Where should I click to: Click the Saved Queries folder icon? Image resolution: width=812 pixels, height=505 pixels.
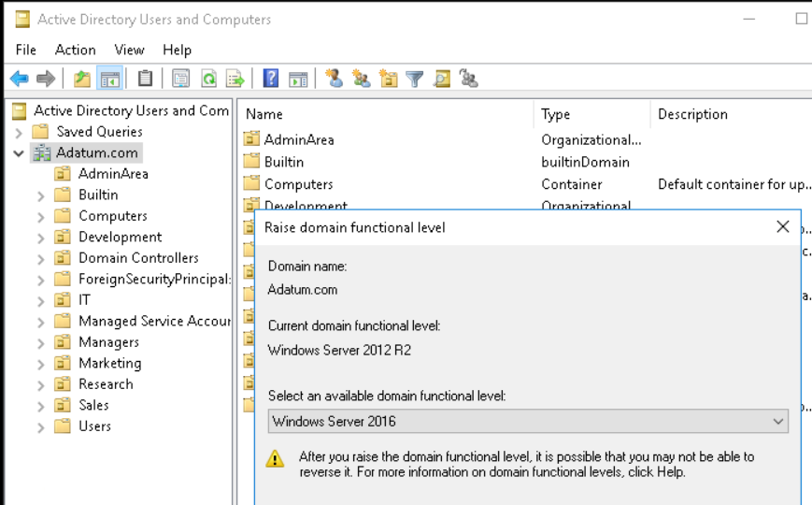point(40,132)
